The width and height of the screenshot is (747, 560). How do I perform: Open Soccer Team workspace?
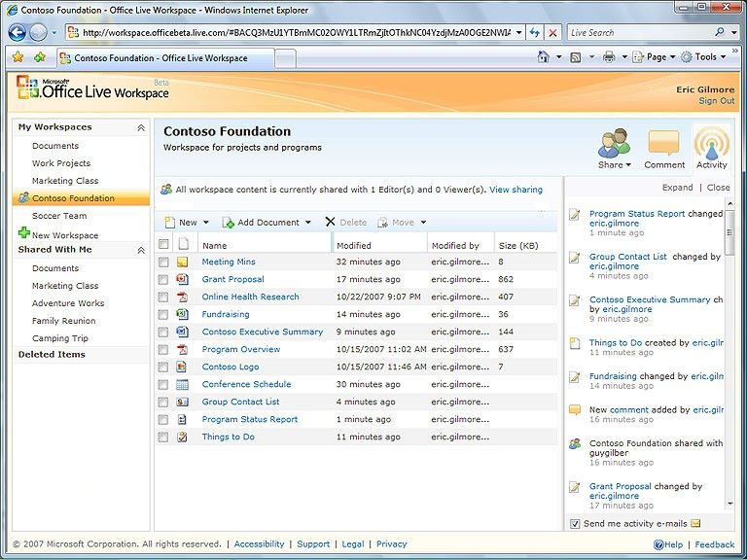pyautogui.click(x=59, y=216)
